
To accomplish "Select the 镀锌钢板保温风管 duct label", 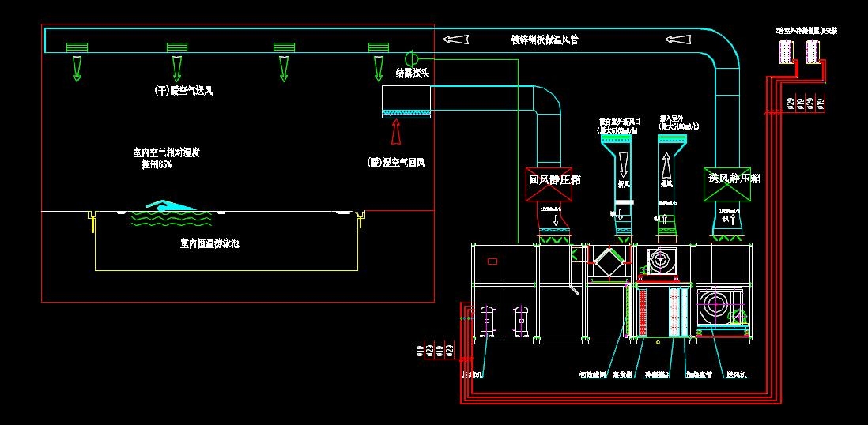I will click(x=545, y=39).
